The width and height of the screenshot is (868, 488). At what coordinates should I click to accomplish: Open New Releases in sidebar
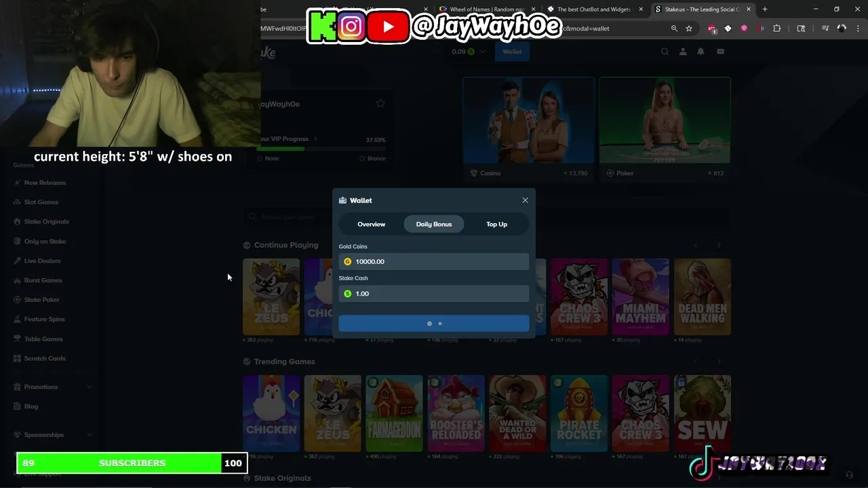pos(45,183)
